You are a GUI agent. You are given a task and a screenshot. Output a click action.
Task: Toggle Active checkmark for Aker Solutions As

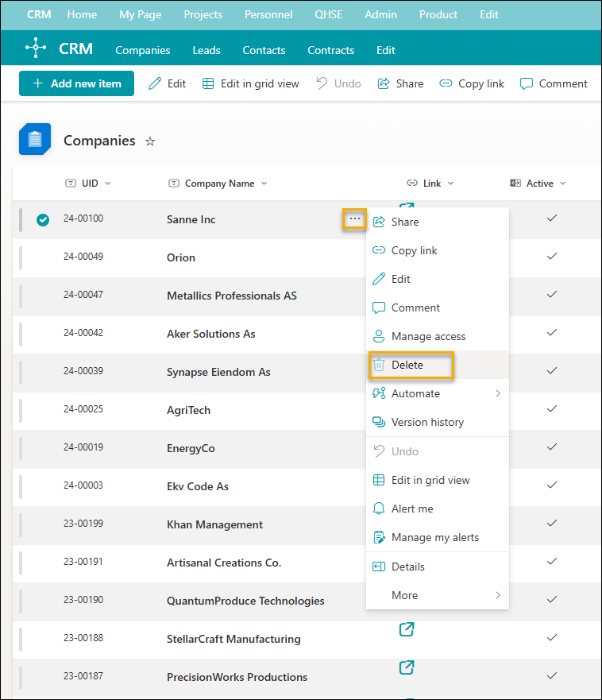tap(552, 333)
